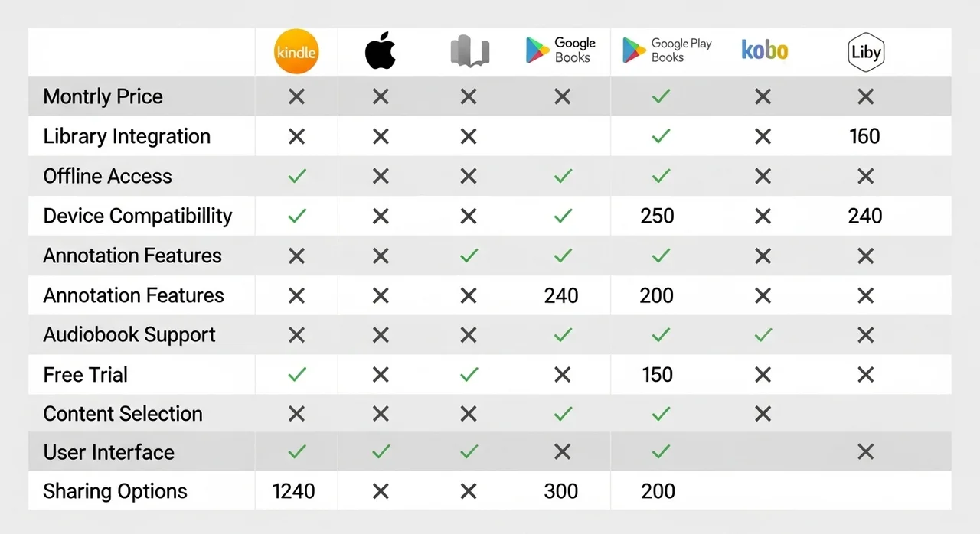Click Kobo's Audiobook Support checkmark
The height and width of the screenshot is (534, 980).
[x=763, y=334]
